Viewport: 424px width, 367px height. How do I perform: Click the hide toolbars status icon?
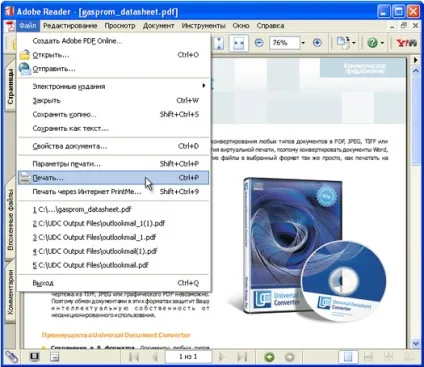tap(54, 357)
